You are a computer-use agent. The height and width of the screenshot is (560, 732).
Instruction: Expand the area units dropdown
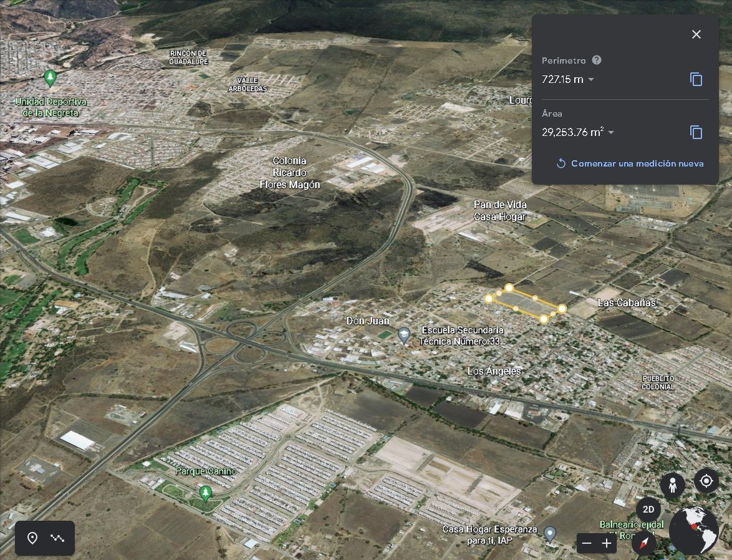pos(610,132)
